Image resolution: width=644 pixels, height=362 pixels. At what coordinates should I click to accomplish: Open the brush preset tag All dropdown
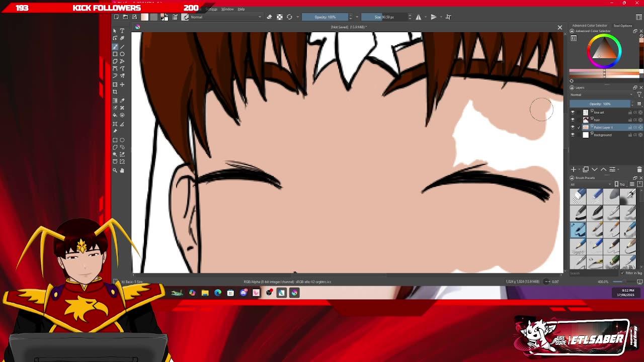tap(591, 184)
